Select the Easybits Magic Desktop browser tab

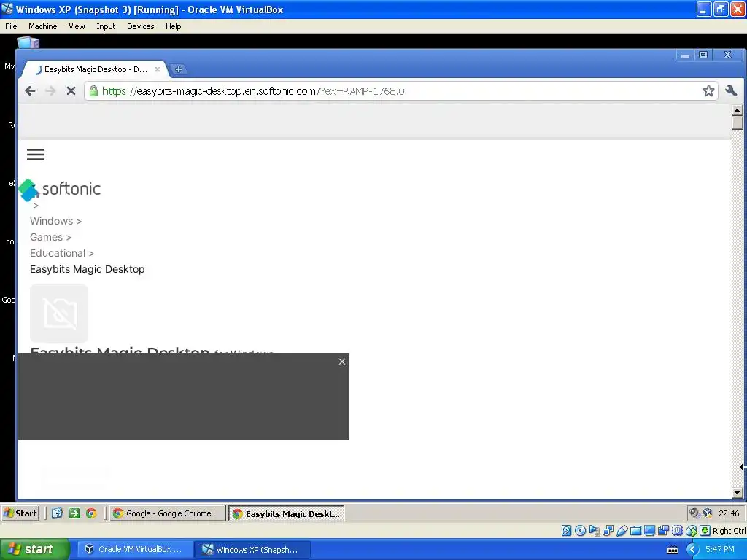[x=96, y=69]
